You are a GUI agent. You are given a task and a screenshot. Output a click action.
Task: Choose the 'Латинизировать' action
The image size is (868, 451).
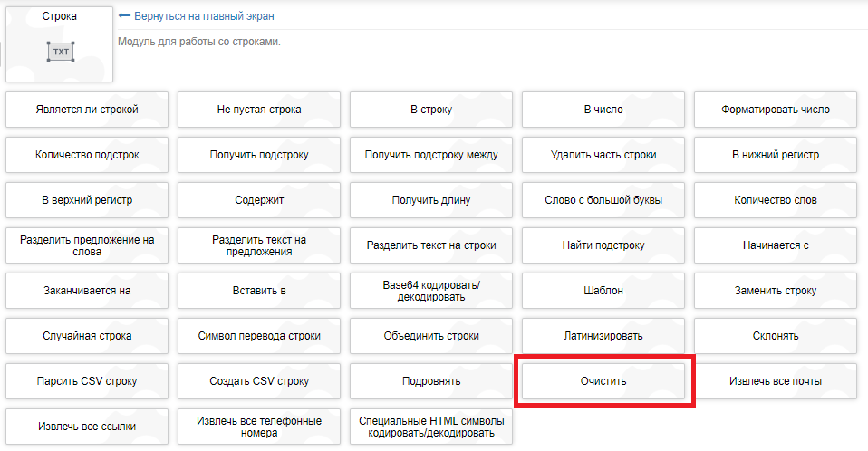click(x=603, y=337)
